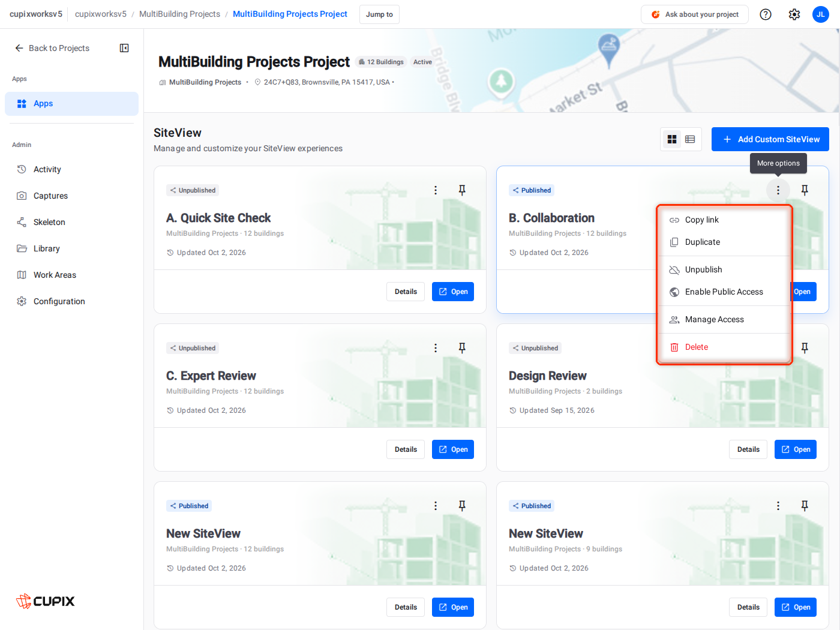Delete the SiteView via menu
Screen dimensions: 840x630
(x=725, y=347)
